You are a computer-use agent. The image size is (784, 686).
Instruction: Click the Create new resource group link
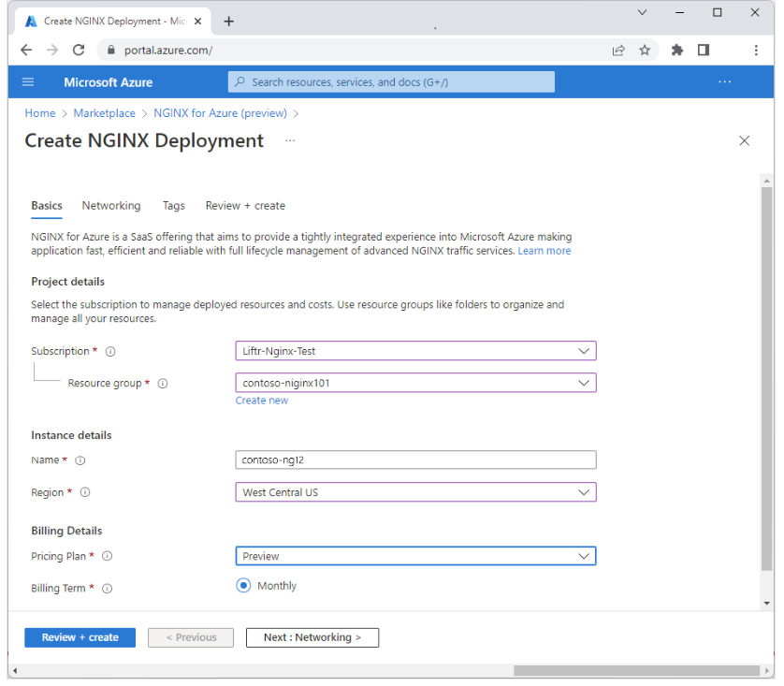[261, 400]
